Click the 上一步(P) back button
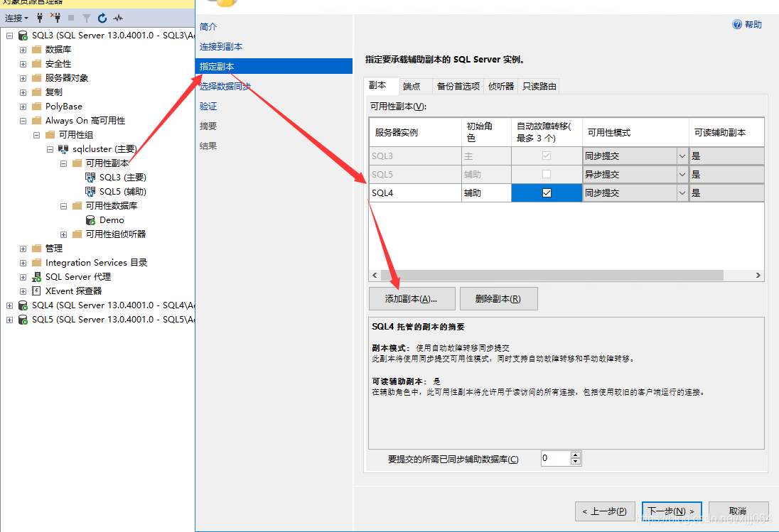The width and height of the screenshot is (779, 532). (x=605, y=511)
